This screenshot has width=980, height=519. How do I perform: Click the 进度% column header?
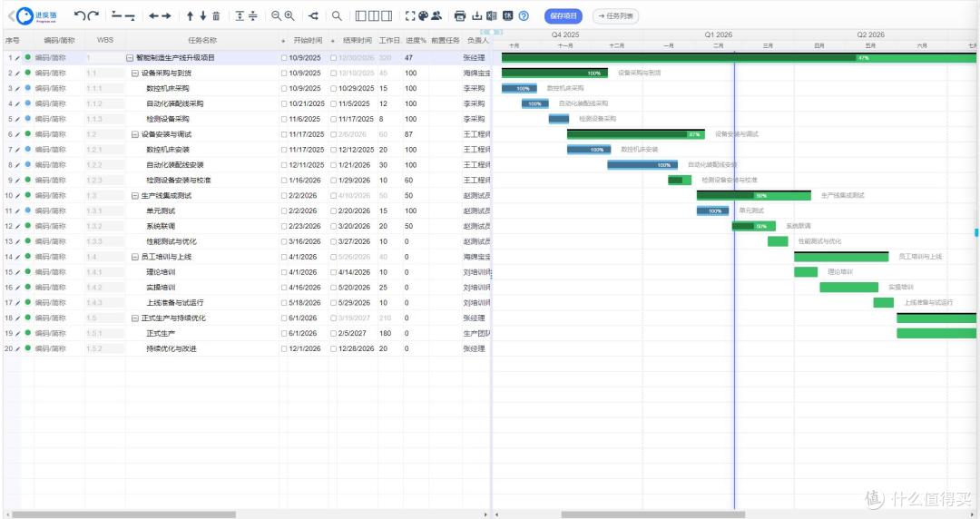pos(416,40)
